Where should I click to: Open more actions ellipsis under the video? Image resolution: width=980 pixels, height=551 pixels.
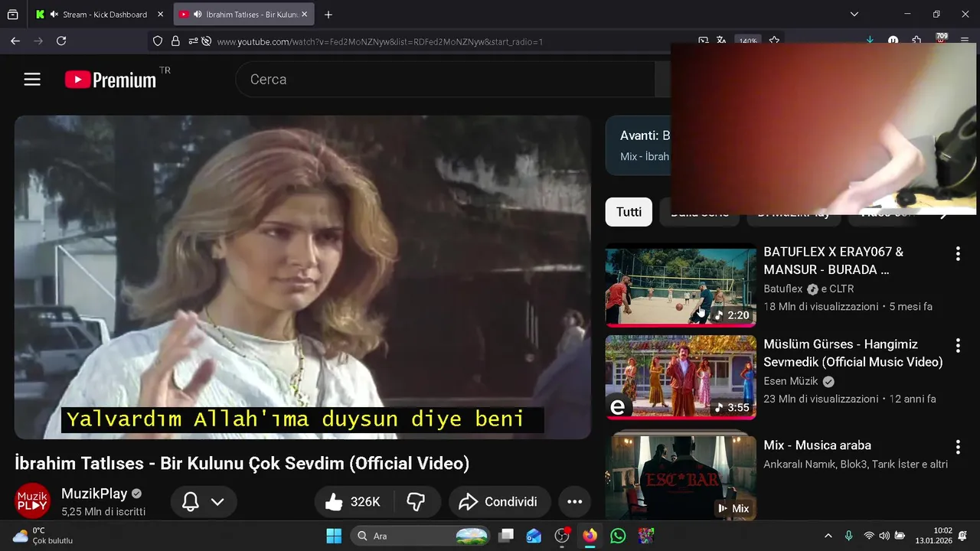[575, 502]
